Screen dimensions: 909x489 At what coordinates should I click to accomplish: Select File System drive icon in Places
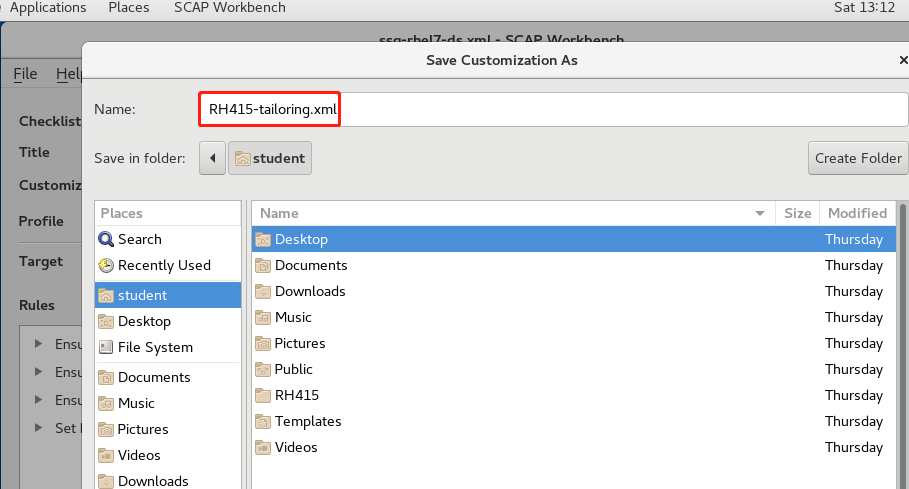[106, 347]
